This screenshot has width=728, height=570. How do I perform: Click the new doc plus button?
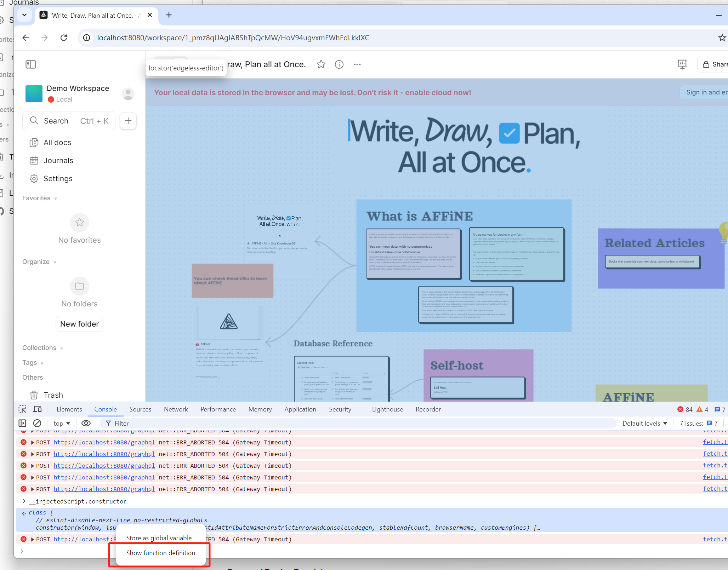pos(128,121)
